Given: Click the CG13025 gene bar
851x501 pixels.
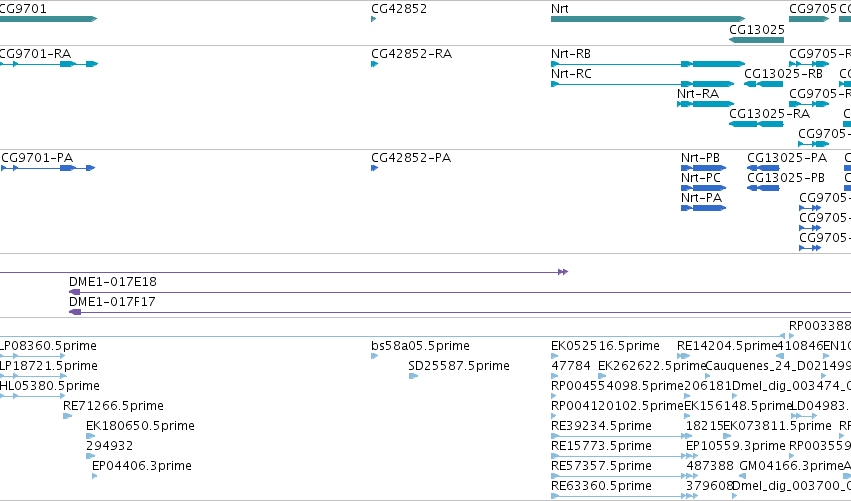Looking at the screenshot, I should coord(757,40).
